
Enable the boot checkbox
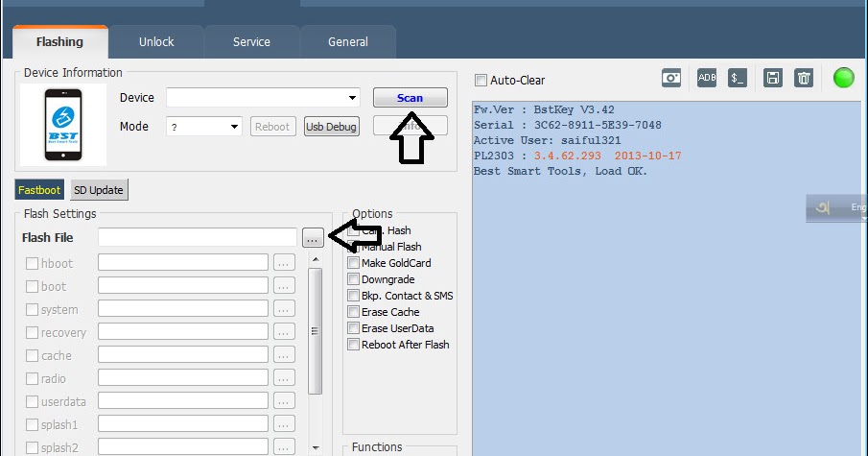coord(32,286)
